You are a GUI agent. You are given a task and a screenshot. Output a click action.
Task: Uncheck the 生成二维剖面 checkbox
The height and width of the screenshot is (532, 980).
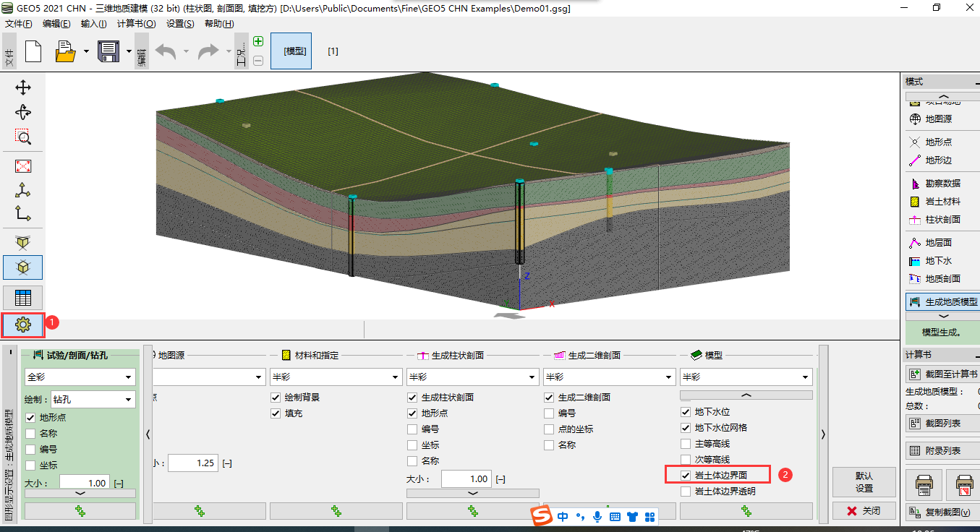point(549,398)
